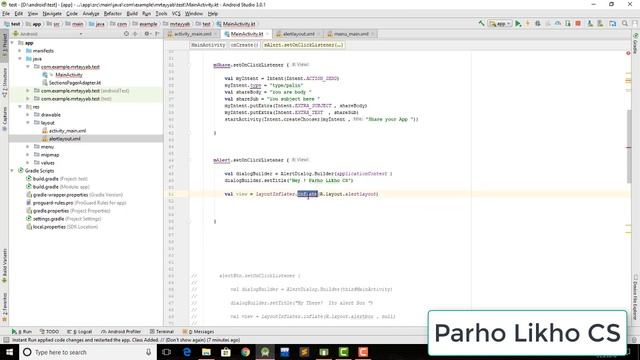The image size is (640, 360).
Task: Collapse the layout folder node
Action: [28, 122]
